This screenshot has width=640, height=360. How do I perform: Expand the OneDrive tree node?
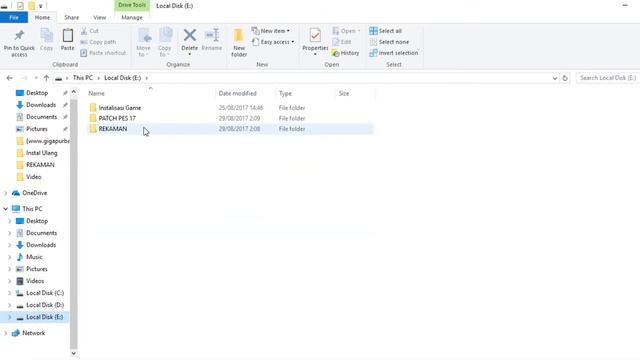[x=6, y=193]
